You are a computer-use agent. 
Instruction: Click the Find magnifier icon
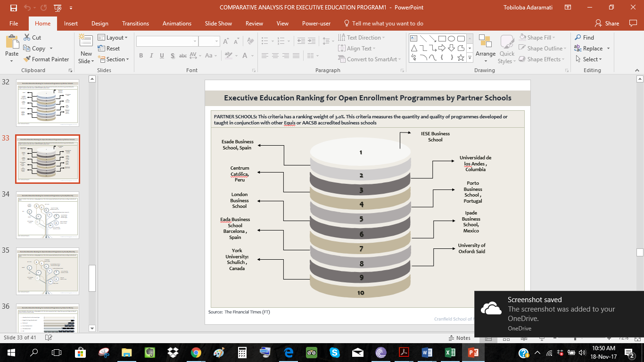(578, 37)
